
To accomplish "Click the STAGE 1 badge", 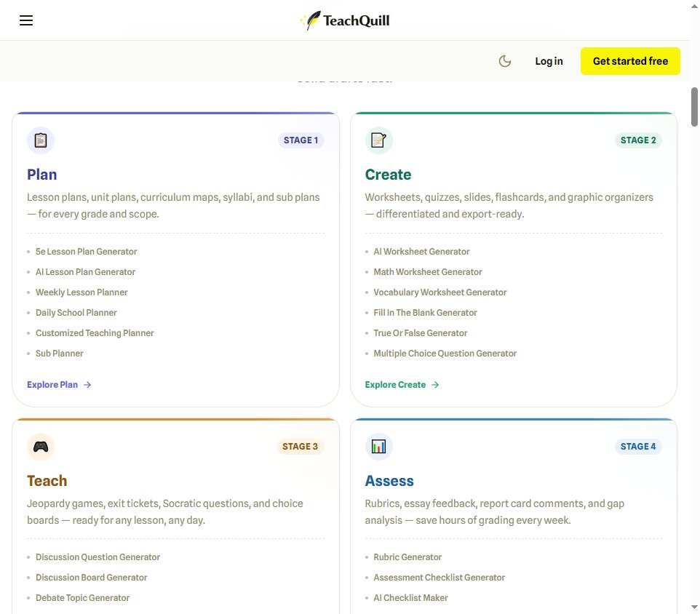I will coord(301,140).
